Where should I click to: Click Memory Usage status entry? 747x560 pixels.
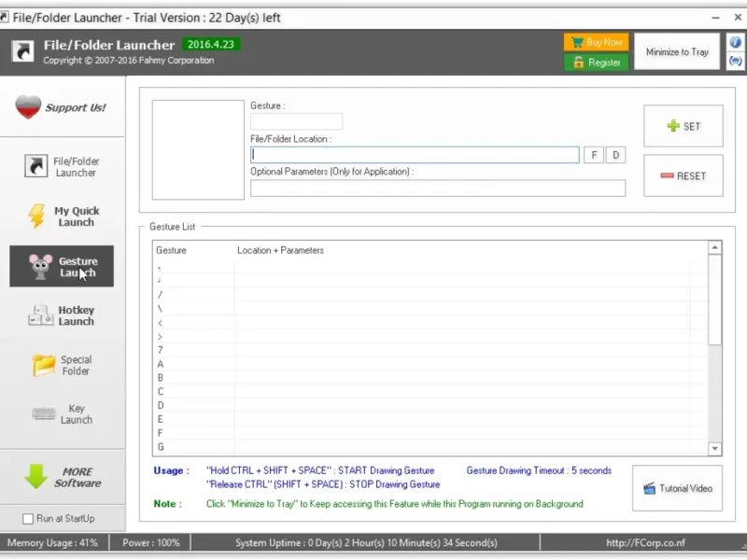coord(52,543)
